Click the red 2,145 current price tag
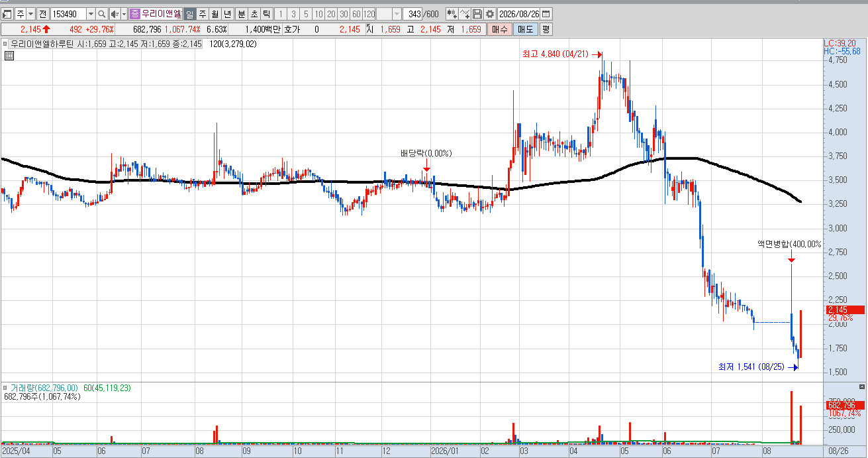 844,310
